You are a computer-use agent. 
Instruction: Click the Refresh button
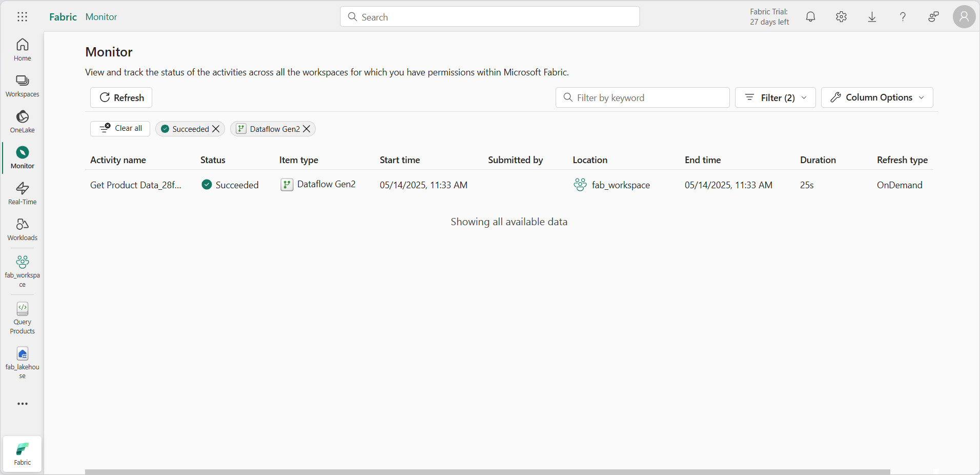tap(121, 97)
